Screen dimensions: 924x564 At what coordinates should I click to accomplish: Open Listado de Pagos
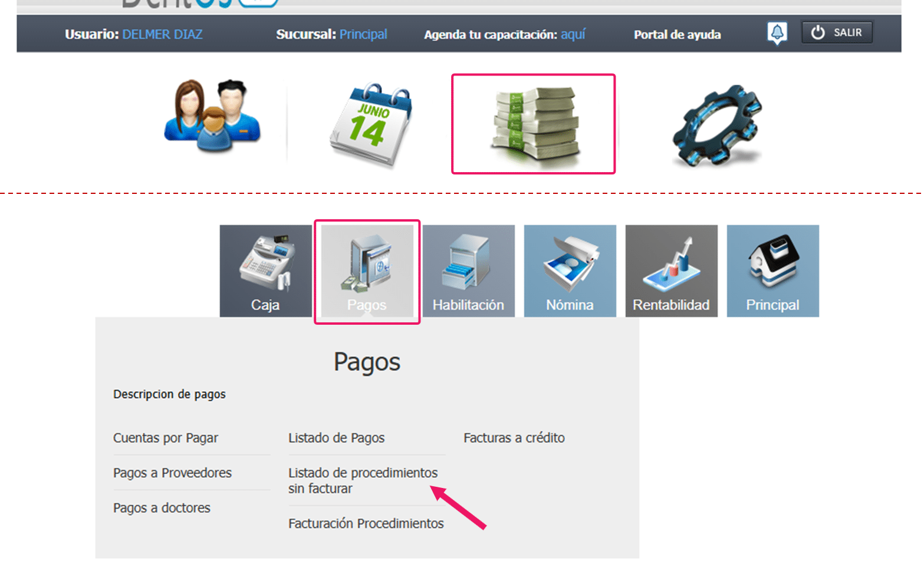click(x=336, y=438)
